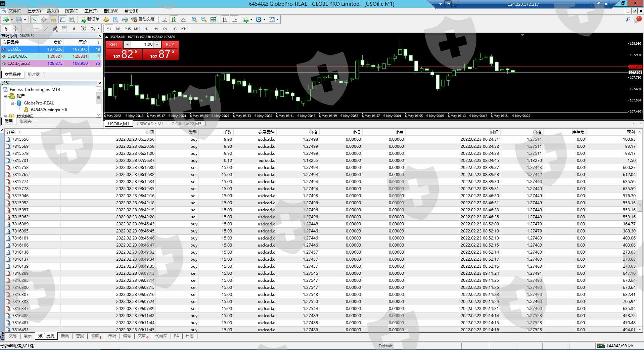This screenshot has width=644, height=350.
Task: Open the search magnifier in top right
Action: [628, 19]
